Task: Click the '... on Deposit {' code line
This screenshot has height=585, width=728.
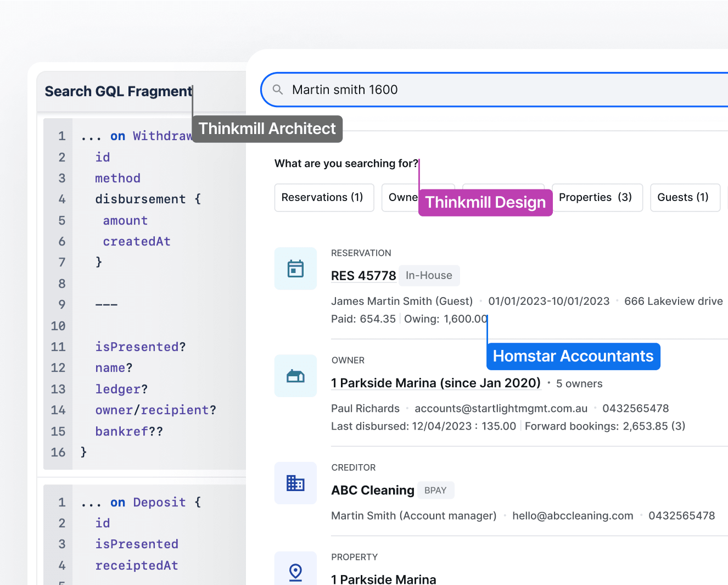Action: (x=141, y=502)
